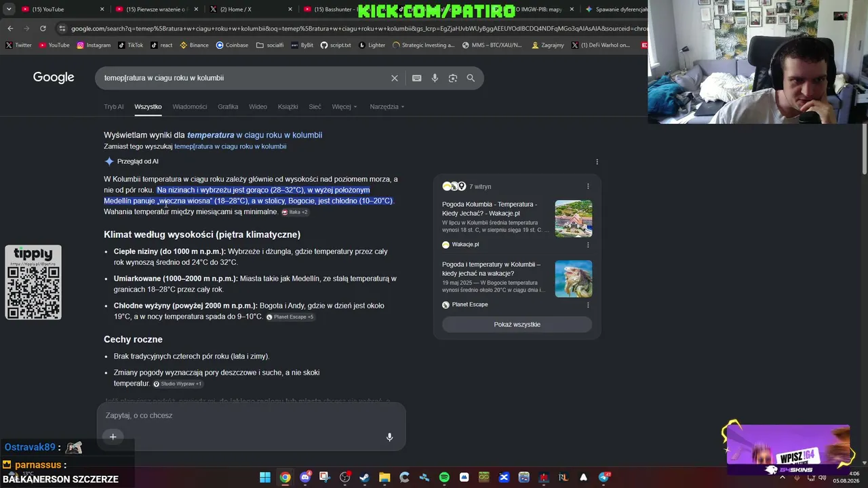This screenshot has height=488, width=868.
Task: Close the Home / X browser tab
Action: 290,9
